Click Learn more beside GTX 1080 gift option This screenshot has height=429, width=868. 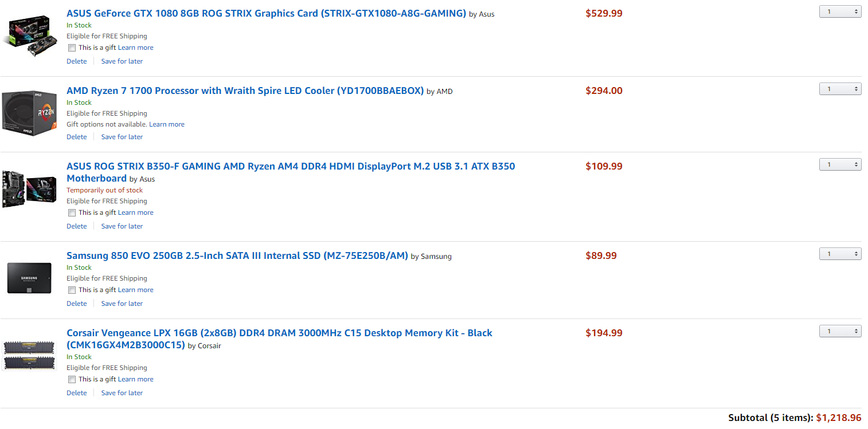136,48
